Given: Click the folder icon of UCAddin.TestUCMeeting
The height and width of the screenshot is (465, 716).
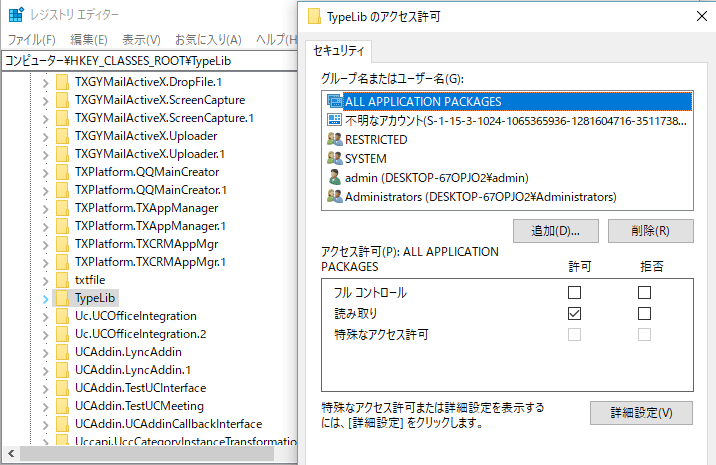Looking at the screenshot, I should tap(63, 406).
